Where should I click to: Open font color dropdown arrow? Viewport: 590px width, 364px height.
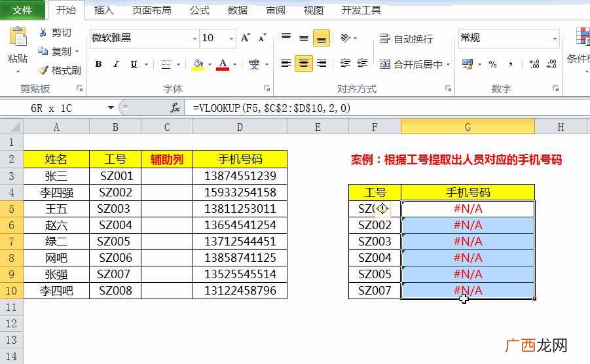click(x=234, y=64)
